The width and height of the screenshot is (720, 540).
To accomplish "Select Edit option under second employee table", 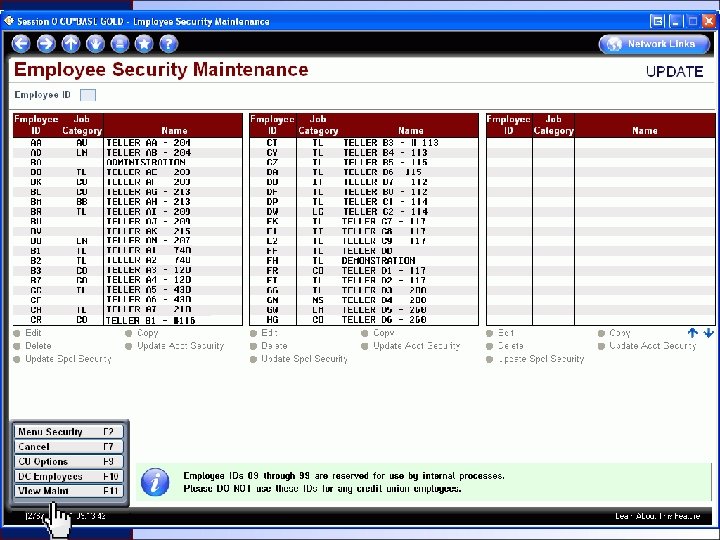I will [x=264, y=333].
